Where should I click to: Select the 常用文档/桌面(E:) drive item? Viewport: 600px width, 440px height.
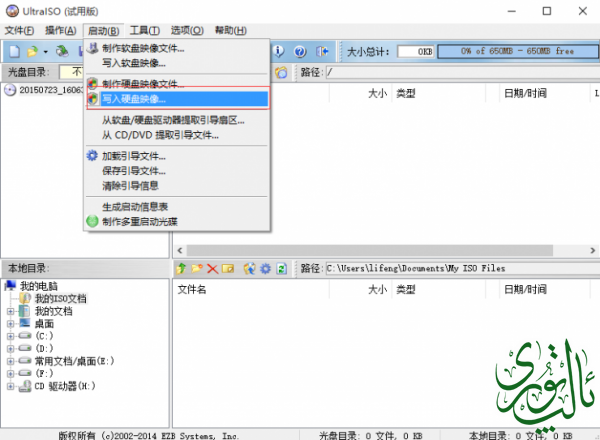pos(74,361)
